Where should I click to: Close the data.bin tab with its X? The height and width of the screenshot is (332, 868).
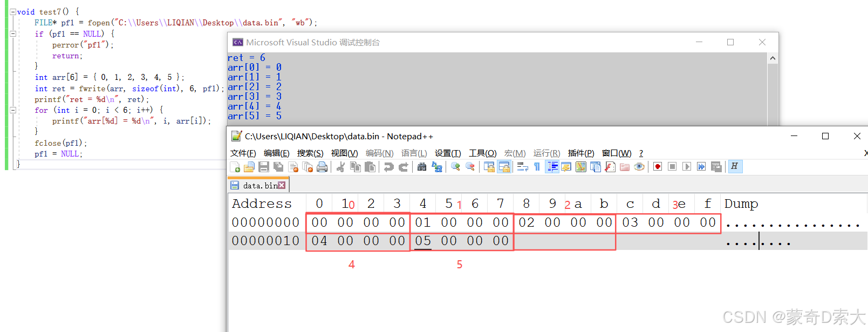point(282,185)
